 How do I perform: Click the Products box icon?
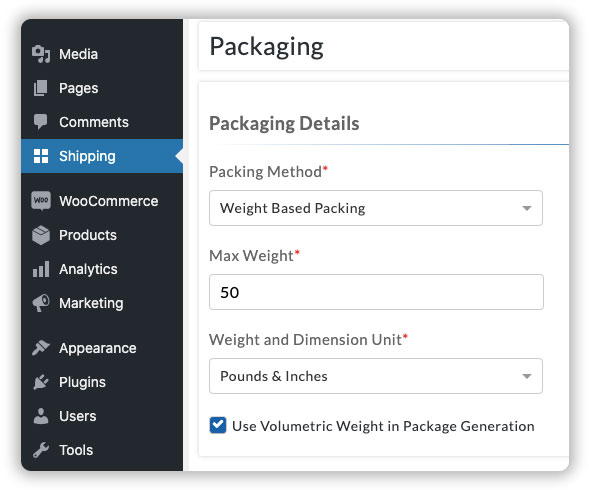pos(41,235)
